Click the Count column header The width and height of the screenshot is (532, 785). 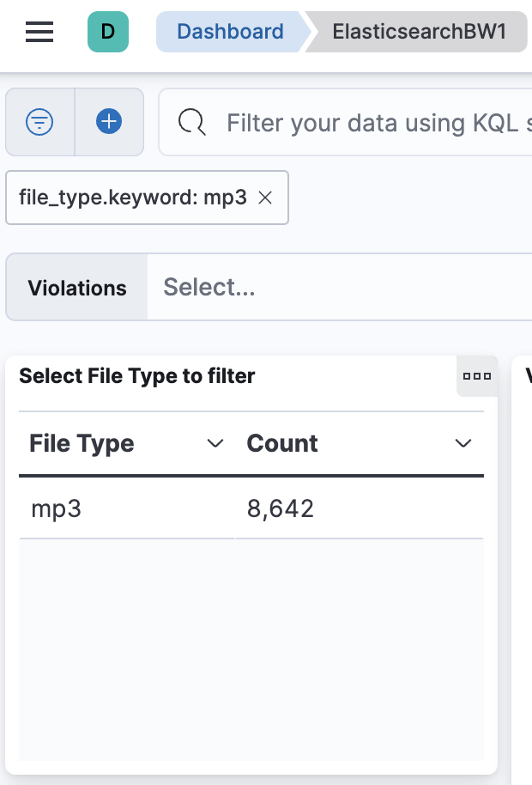[x=282, y=443]
